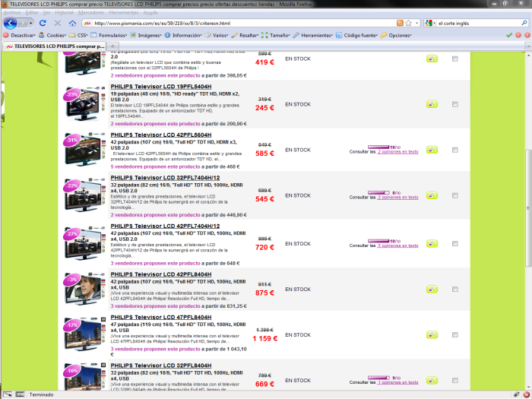Open the Cookies toolbar menu

(52, 35)
